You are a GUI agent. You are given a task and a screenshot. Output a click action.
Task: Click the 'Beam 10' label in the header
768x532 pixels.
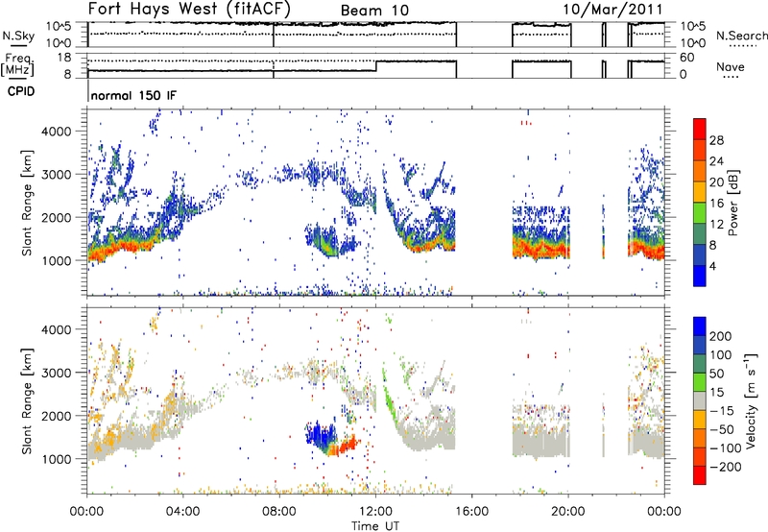point(374,11)
